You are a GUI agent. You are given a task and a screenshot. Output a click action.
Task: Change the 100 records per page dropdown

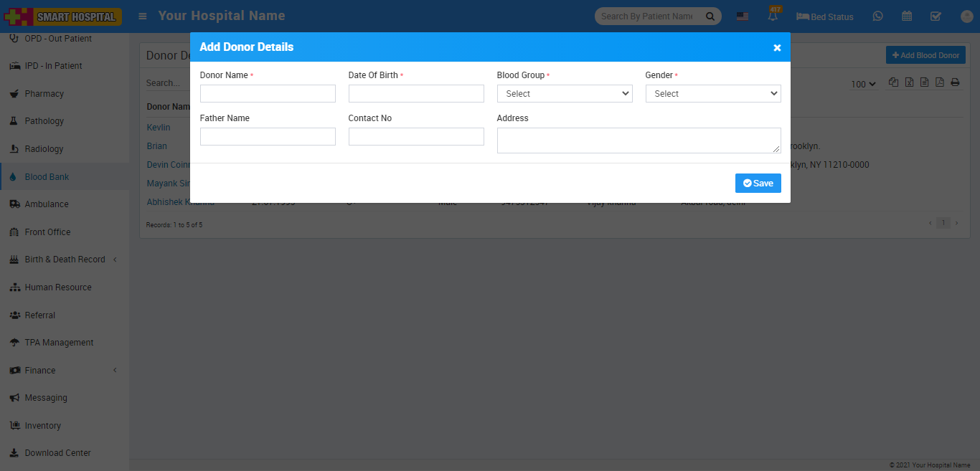pyautogui.click(x=863, y=85)
